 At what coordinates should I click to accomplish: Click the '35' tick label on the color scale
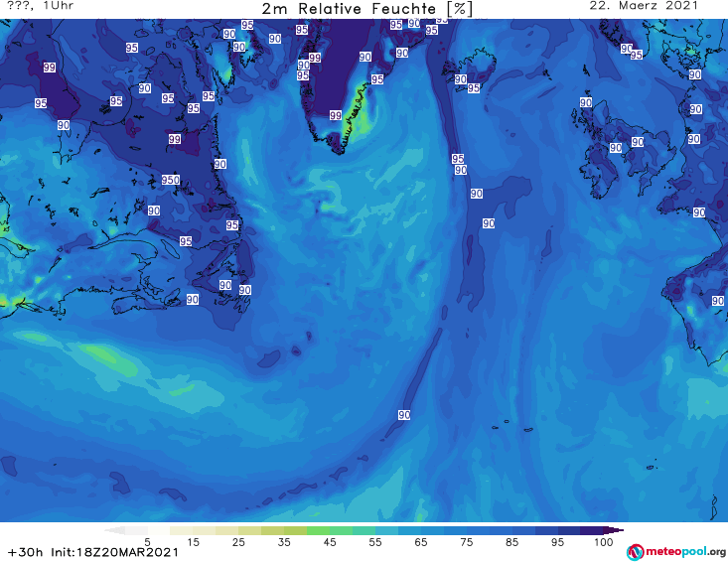click(284, 541)
